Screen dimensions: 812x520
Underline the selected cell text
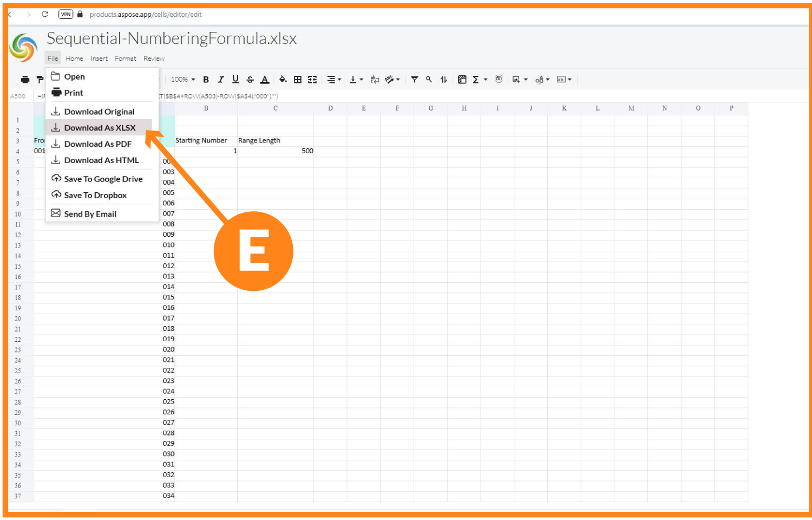[x=235, y=79]
